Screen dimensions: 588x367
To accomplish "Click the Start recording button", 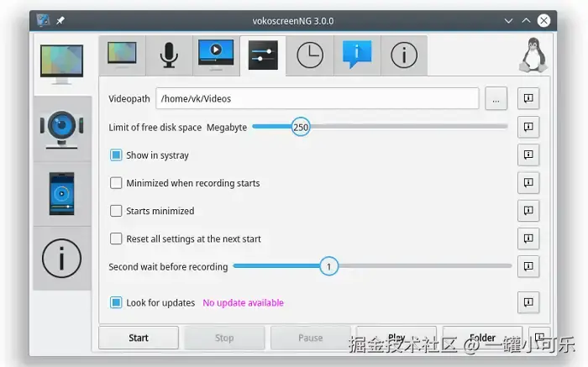I will pos(139,338).
